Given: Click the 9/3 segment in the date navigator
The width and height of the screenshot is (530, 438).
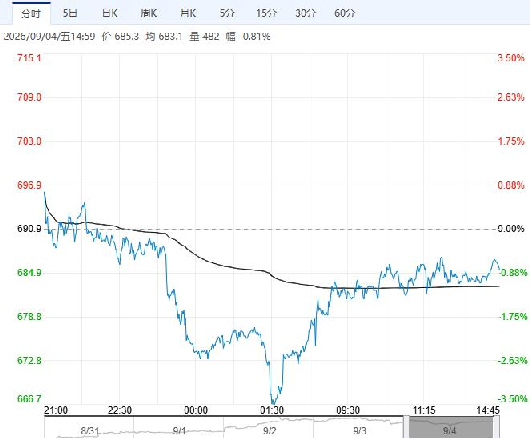Looking at the screenshot, I should coord(359,428).
